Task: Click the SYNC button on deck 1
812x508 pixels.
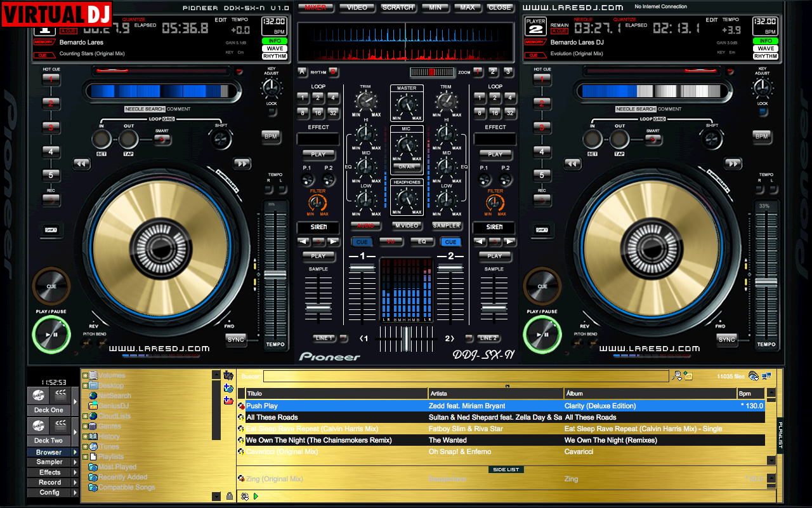Action: tap(236, 340)
